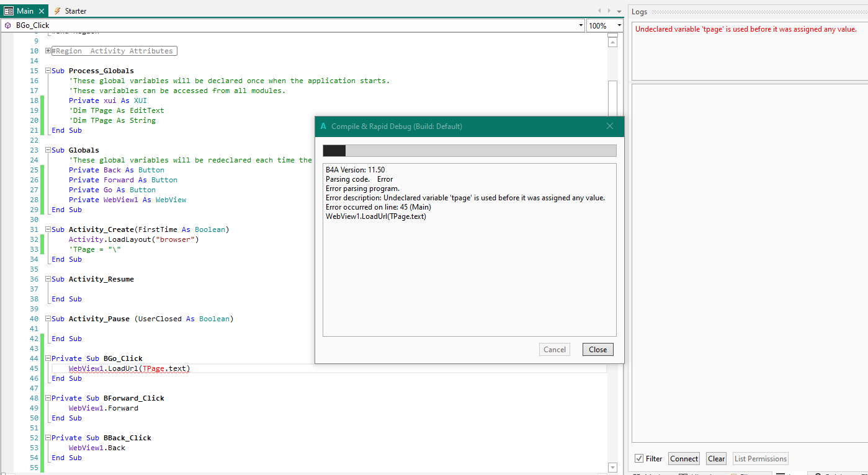Click the compile progress bar

(x=470, y=151)
